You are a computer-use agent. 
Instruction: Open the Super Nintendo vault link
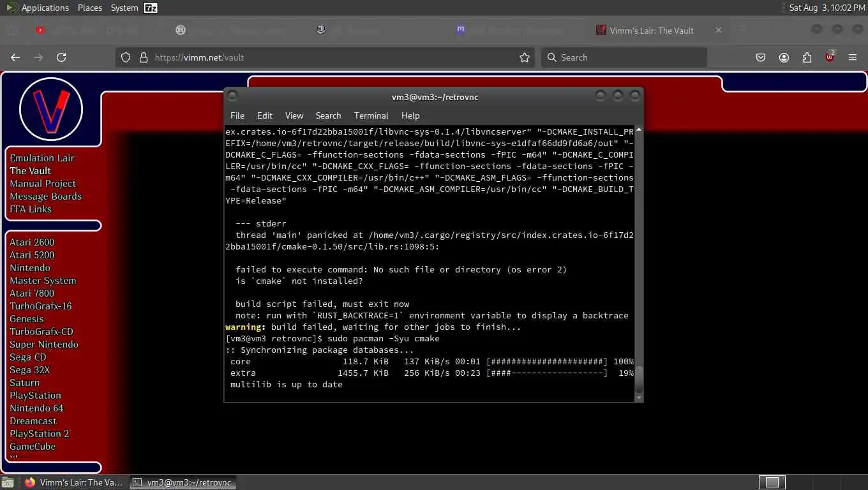tap(44, 344)
